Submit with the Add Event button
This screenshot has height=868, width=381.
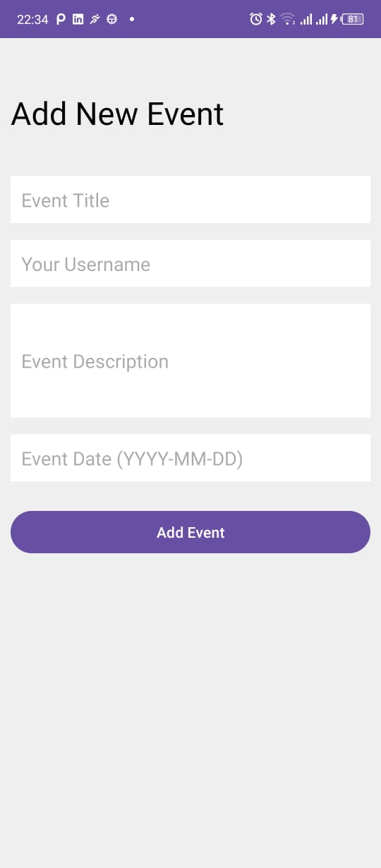pos(190,532)
